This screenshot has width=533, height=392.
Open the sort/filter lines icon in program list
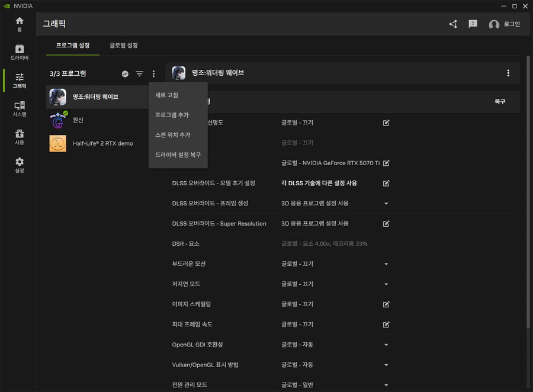(x=139, y=74)
